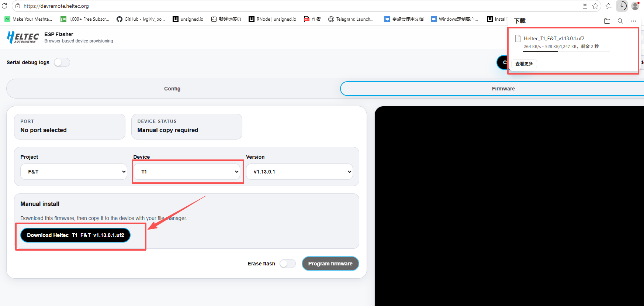Screen dimensions: 644x306
Task: Click the black serial console area
Action: [509, 206]
